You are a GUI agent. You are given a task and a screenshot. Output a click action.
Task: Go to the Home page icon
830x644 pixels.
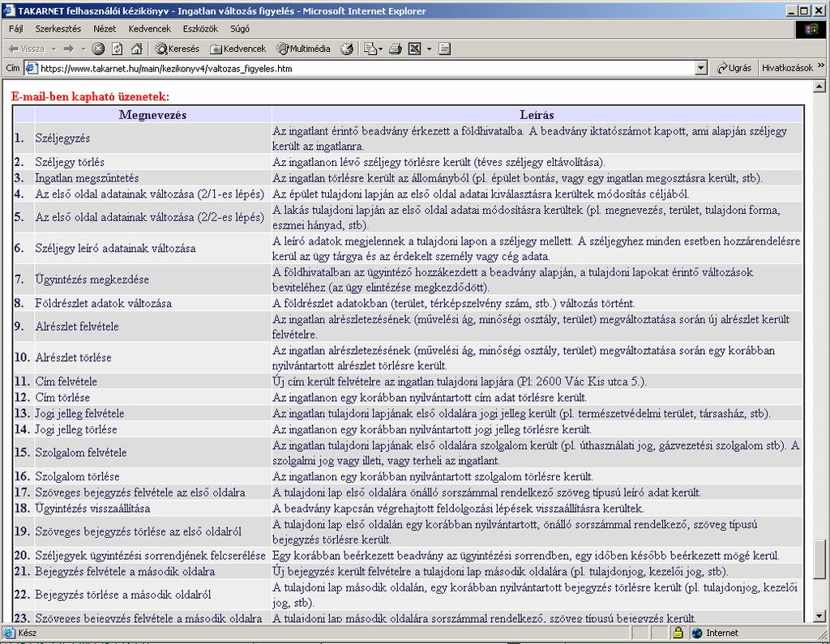(x=136, y=49)
